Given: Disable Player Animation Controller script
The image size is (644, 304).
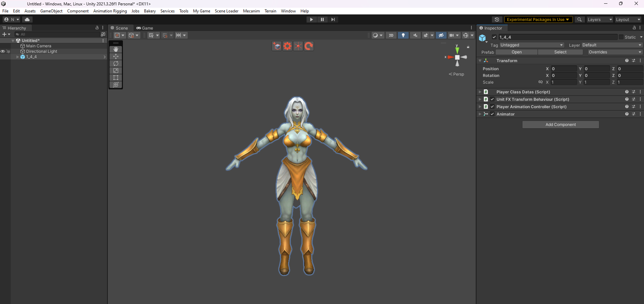Looking at the screenshot, I should click(x=492, y=107).
